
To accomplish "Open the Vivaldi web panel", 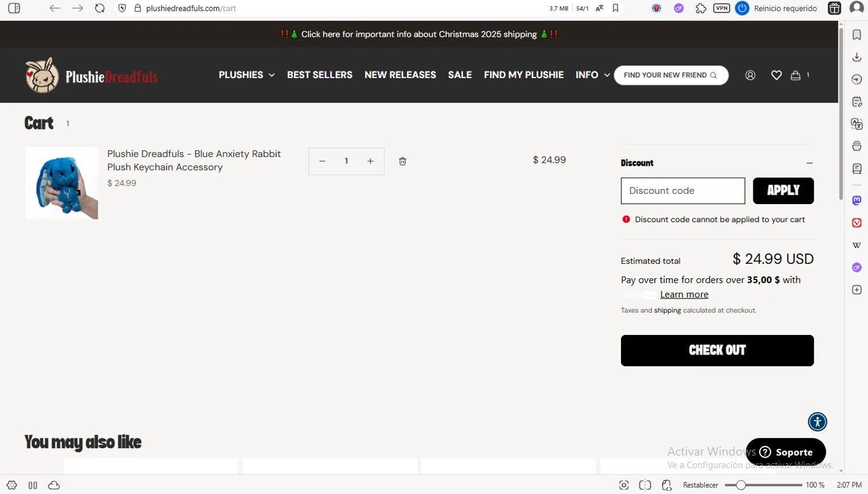I will click(x=857, y=223).
